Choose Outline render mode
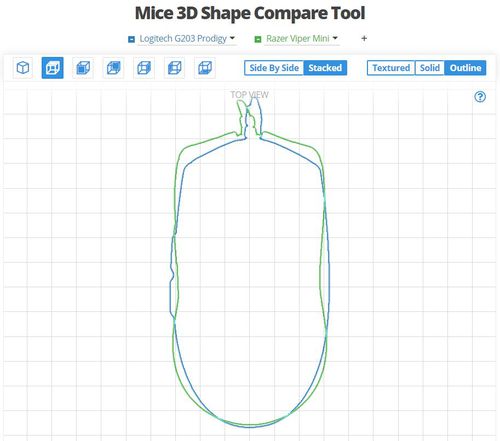The height and width of the screenshot is (441, 500). pos(465,68)
